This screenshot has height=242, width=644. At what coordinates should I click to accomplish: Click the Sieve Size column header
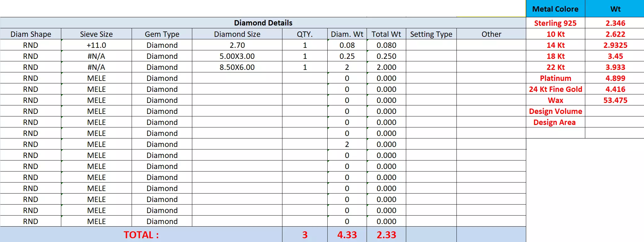96,34
